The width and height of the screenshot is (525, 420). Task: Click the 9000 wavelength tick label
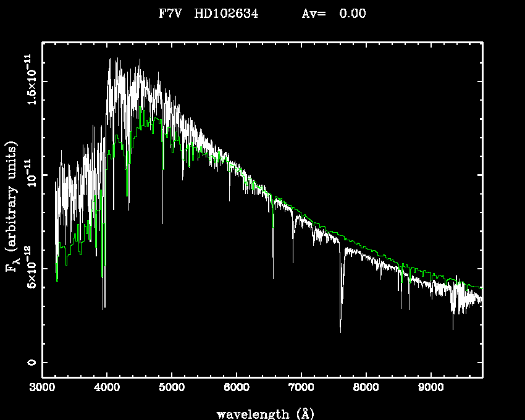pos(430,388)
